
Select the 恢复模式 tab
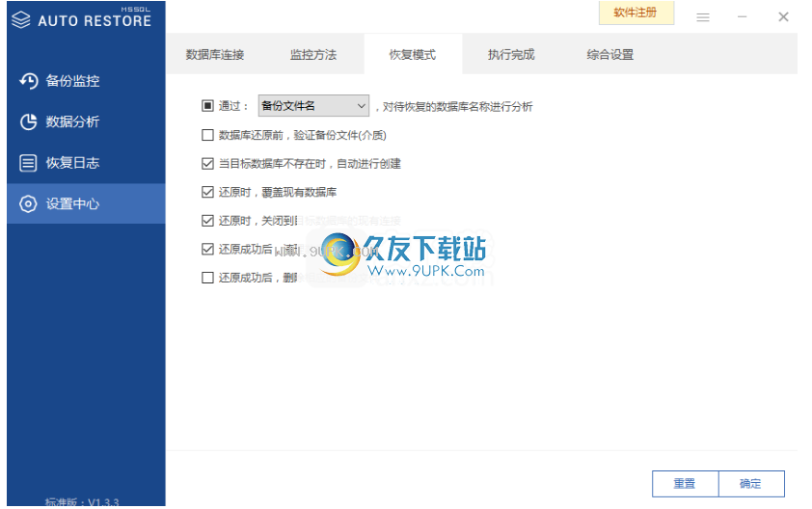(413, 54)
